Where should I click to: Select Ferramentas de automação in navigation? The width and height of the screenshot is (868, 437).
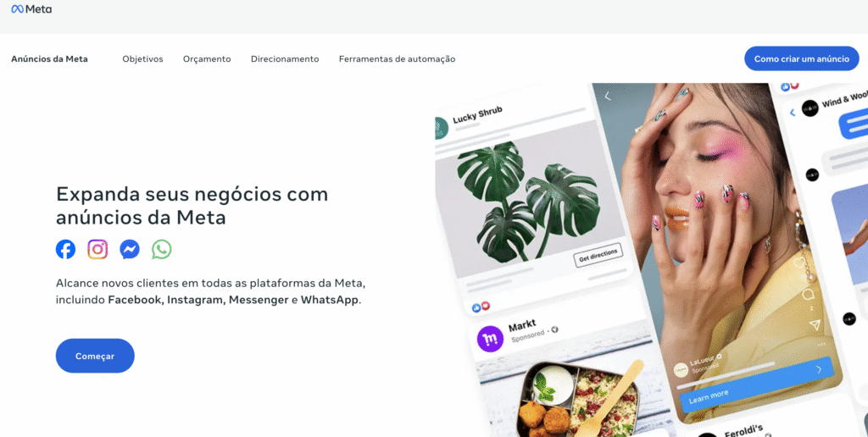[397, 58]
